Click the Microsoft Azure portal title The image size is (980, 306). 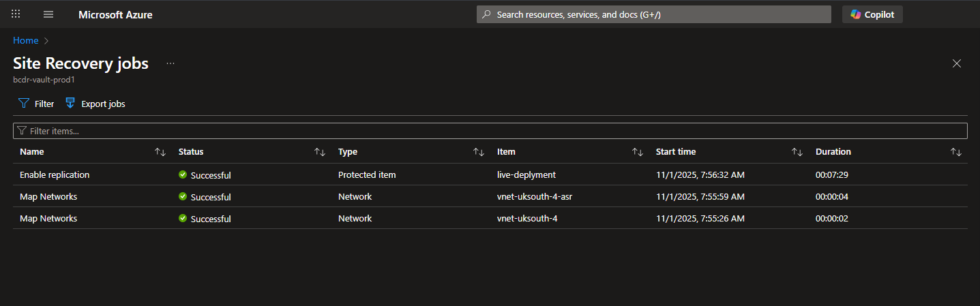tap(115, 14)
